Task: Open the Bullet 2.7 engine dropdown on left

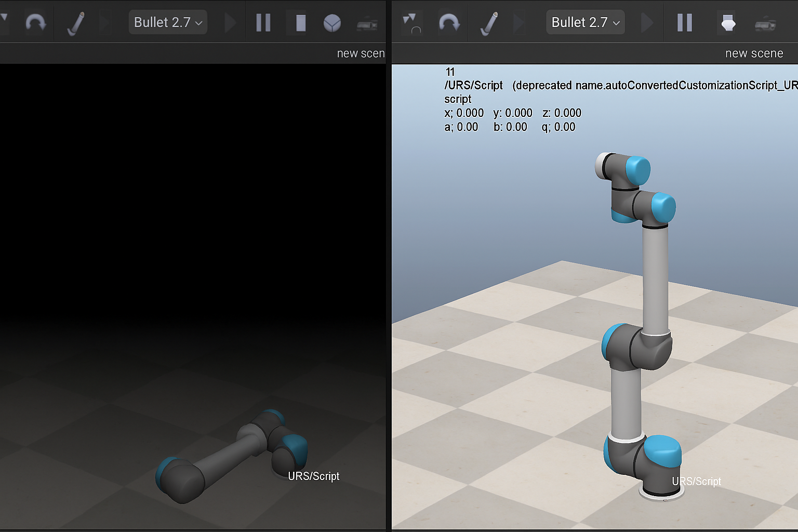Action: click(168, 22)
